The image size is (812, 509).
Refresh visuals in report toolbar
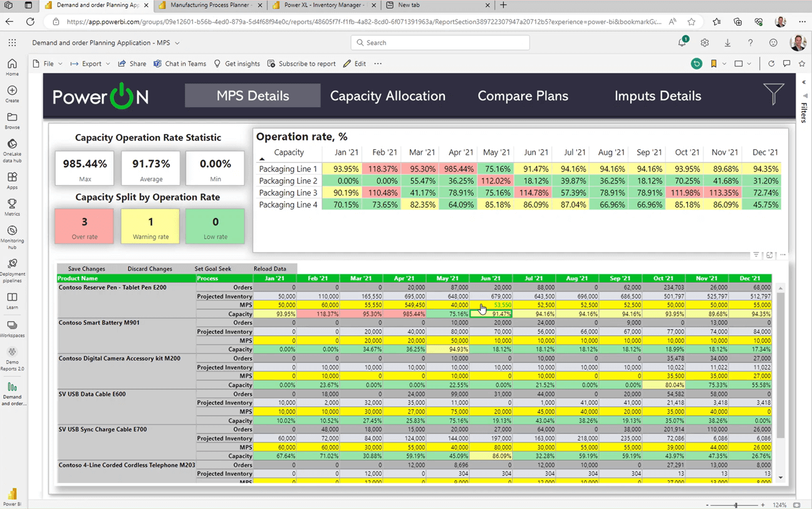(x=771, y=64)
